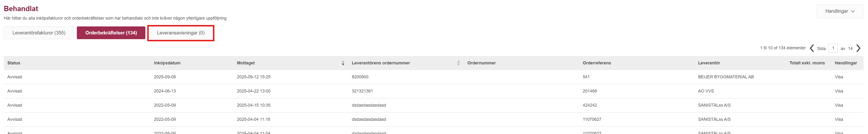
Task: Click the sort arrows on Mottaget column
Action: pyautogui.click(x=343, y=63)
